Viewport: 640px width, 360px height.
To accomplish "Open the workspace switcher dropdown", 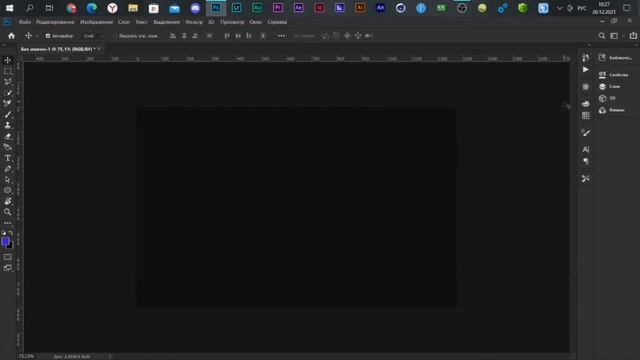I will (616, 36).
